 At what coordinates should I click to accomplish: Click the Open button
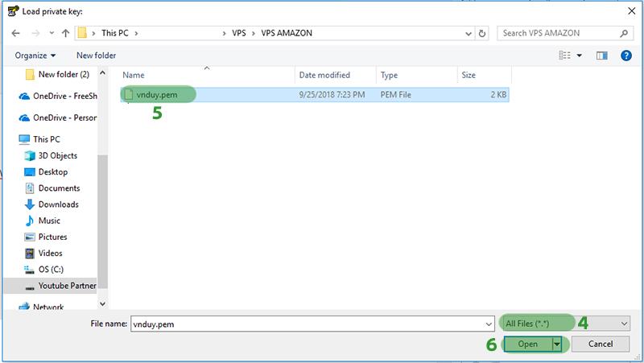tap(527, 344)
